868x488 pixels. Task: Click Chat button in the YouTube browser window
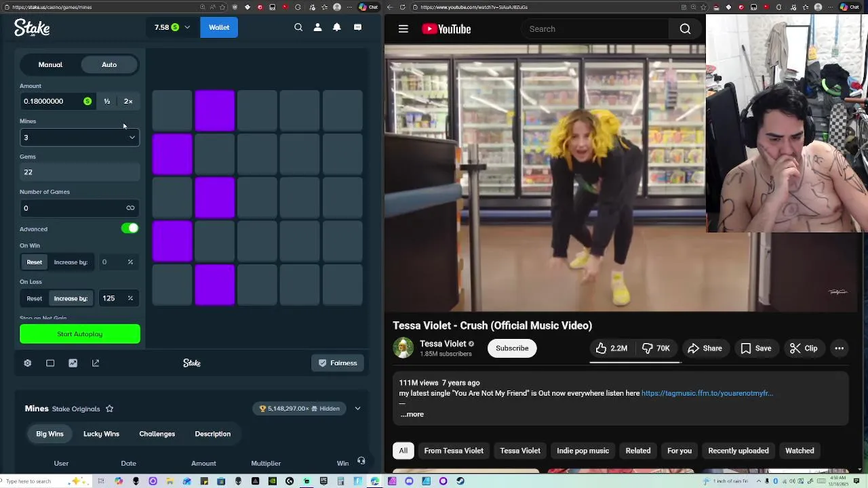tap(849, 7)
